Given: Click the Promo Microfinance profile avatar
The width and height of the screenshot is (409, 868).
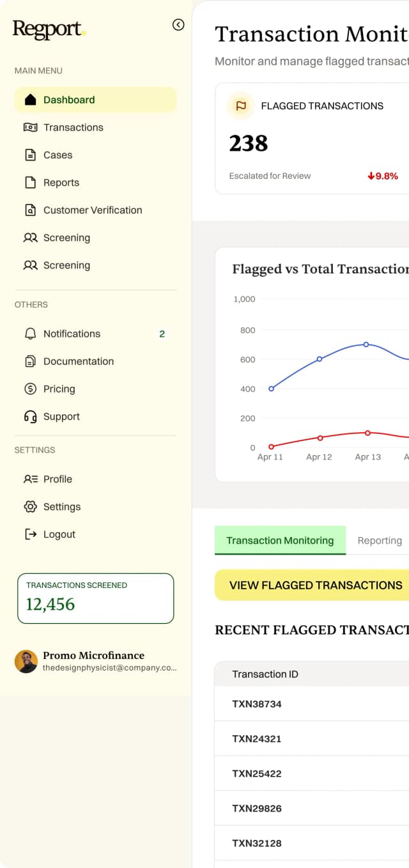Looking at the screenshot, I should point(26,662).
